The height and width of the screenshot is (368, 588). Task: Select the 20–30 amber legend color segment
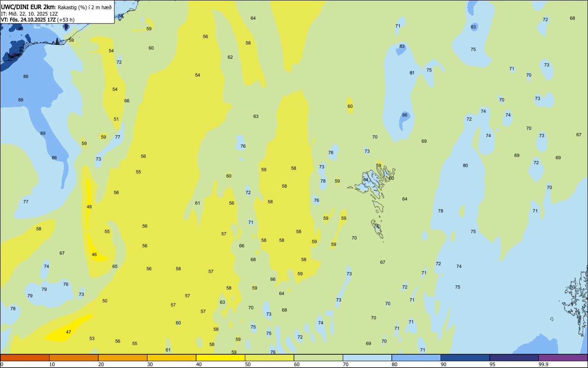(123, 357)
